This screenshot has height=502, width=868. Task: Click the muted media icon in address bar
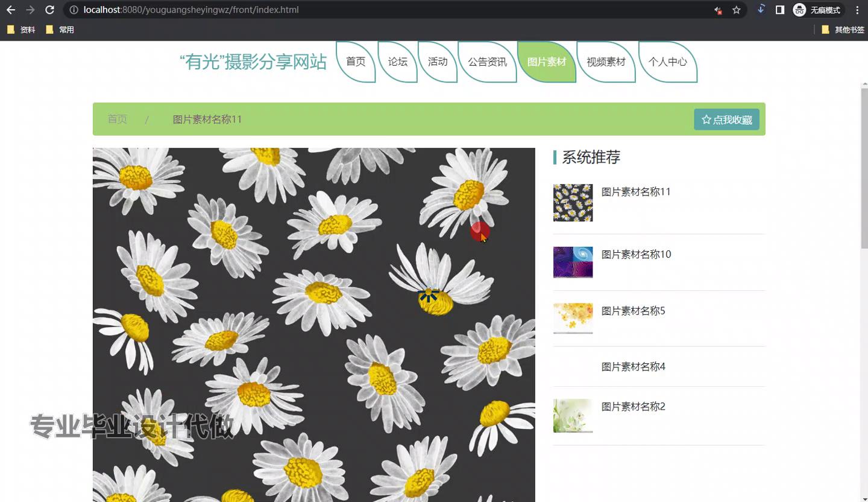coord(718,10)
